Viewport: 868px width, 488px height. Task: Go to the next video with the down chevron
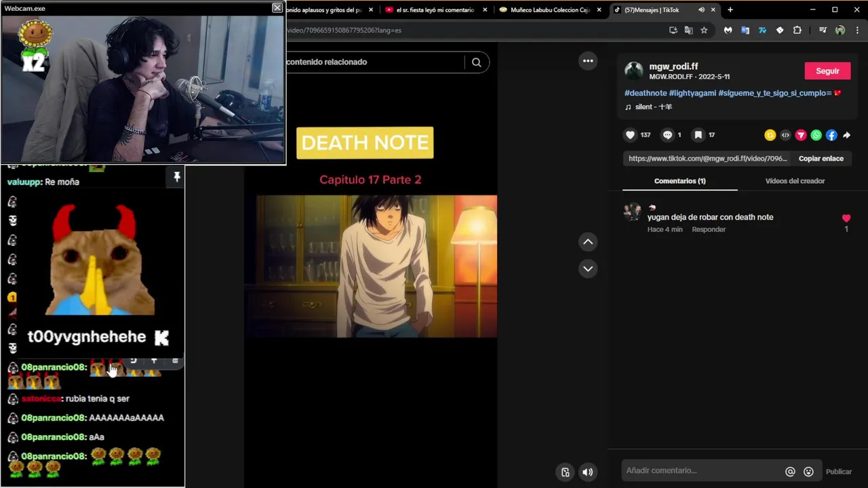point(588,268)
